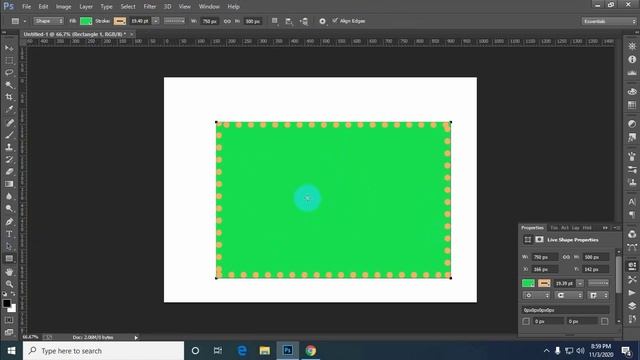The width and height of the screenshot is (640, 360).
Task: Open stroke width dropdown in options bar
Action: pos(156,21)
